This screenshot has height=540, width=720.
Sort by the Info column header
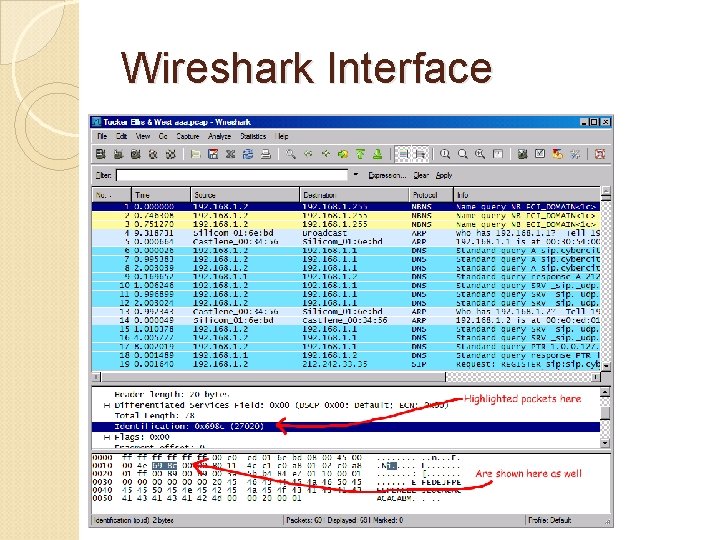(x=527, y=195)
